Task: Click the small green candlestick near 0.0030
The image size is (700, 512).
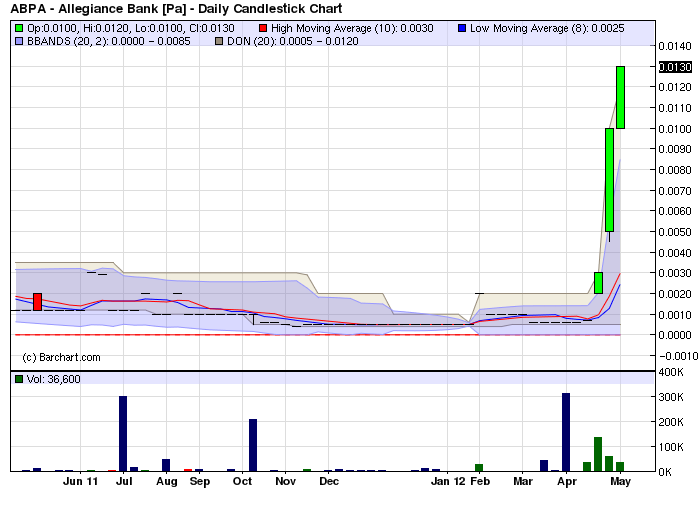Action: (599, 283)
